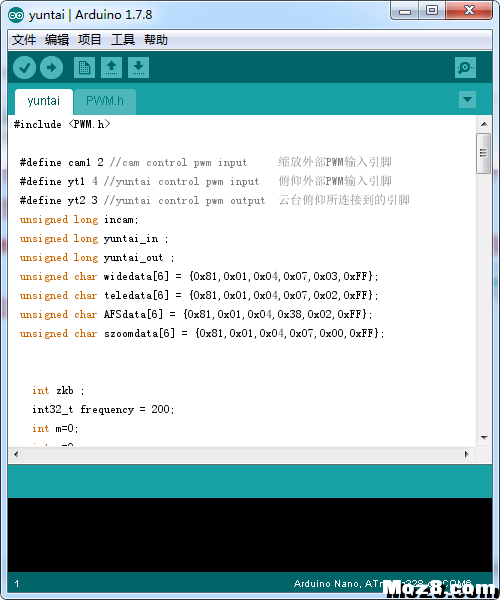
Task: Open the 工具 menu
Action: point(123,40)
